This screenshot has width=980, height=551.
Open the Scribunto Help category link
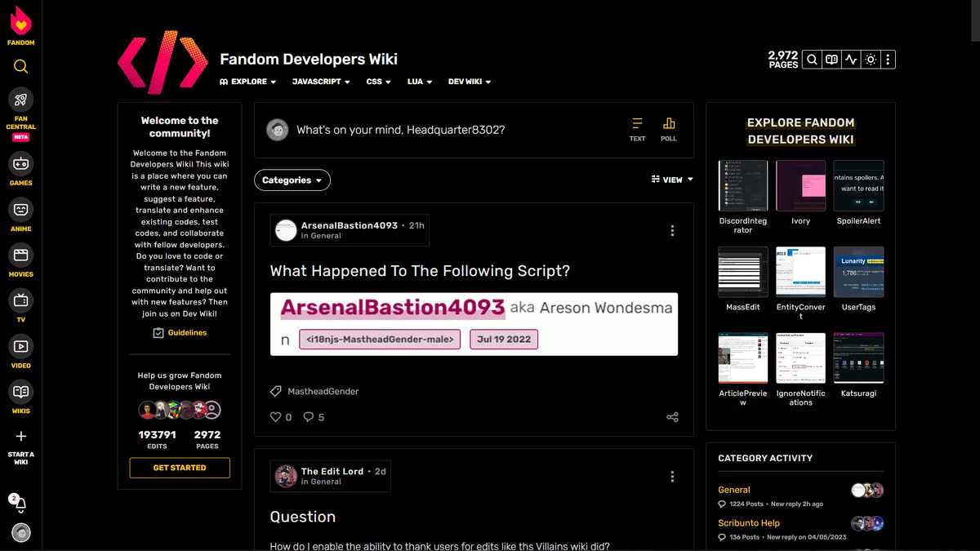(x=749, y=522)
